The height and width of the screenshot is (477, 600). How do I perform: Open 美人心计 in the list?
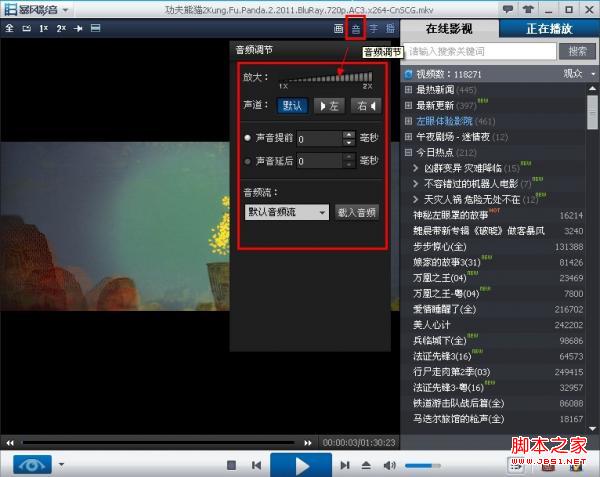coord(432,325)
